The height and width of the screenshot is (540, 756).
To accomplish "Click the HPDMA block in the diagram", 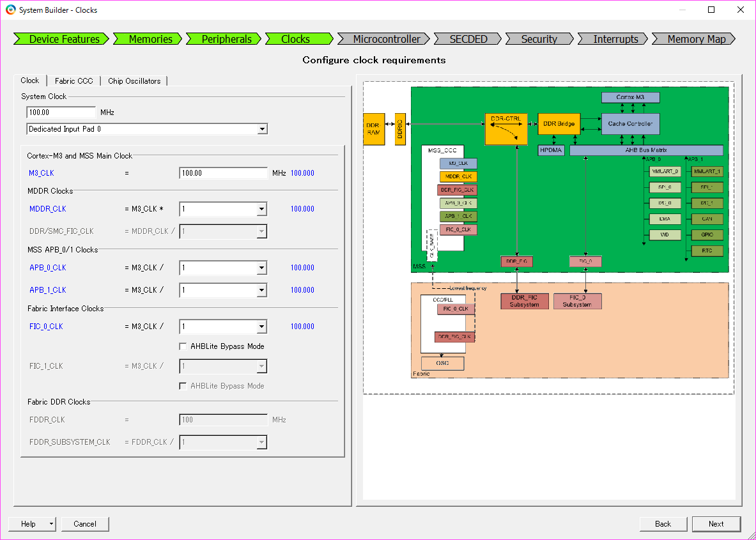I will point(550,150).
